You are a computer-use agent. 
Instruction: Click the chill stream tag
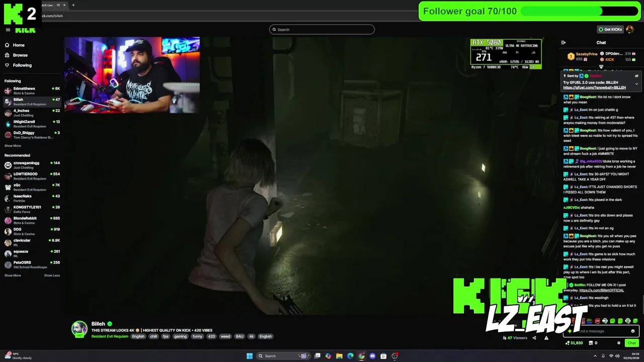(x=153, y=336)
